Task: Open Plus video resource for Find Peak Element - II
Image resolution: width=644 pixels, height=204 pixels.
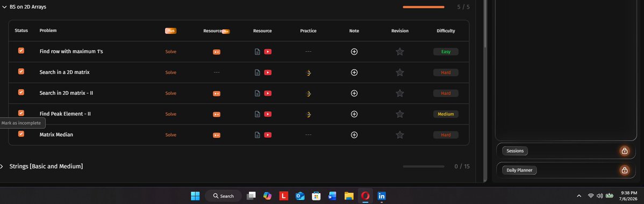Action: tap(217, 114)
